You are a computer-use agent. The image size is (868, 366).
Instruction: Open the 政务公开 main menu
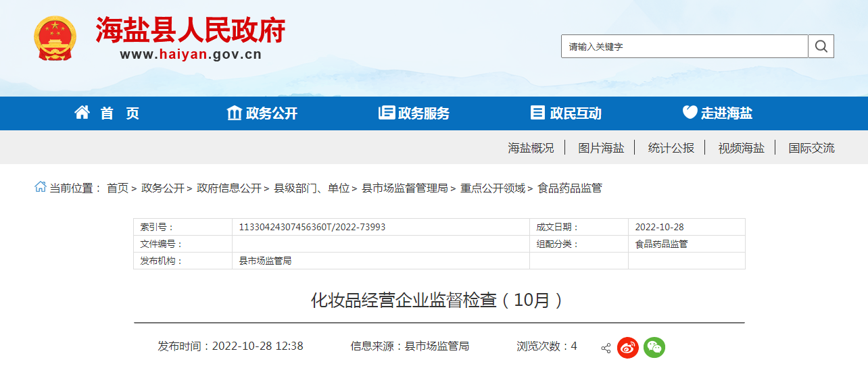(x=272, y=113)
